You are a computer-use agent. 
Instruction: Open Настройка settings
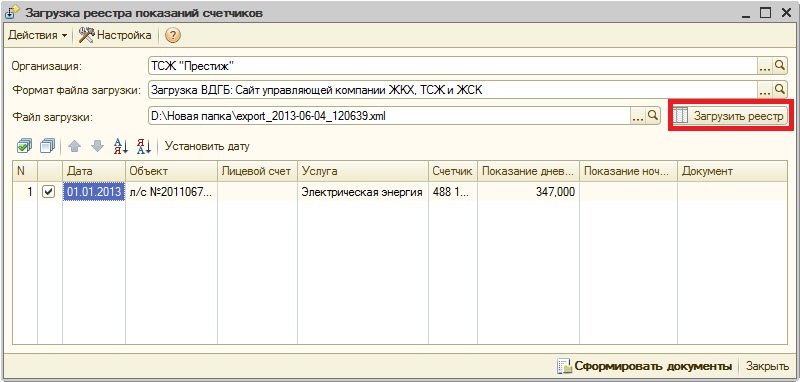point(115,35)
